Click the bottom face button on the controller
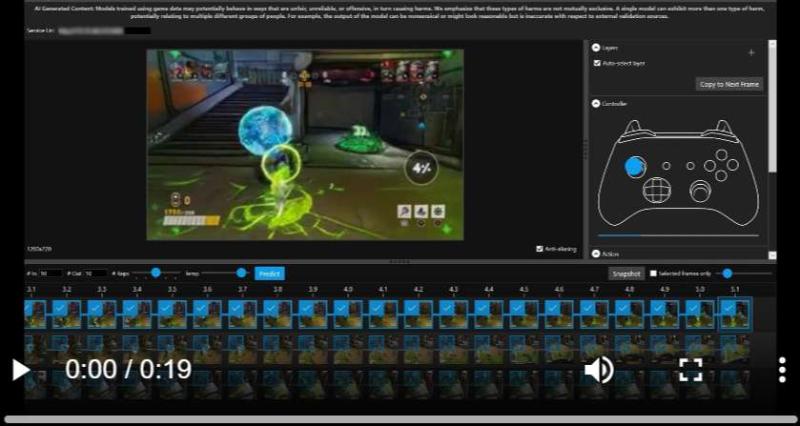This screenshot has height=426, width=800. pos(721,176)
